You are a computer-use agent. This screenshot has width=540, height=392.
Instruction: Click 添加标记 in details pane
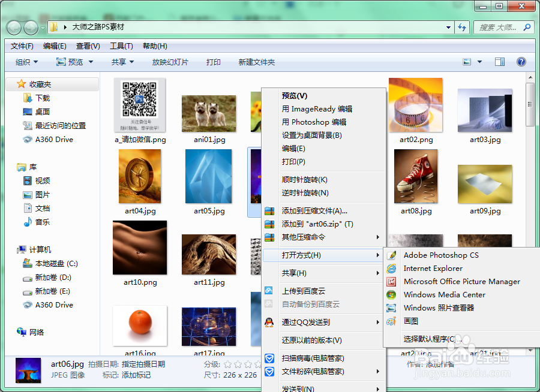[136, 375]
